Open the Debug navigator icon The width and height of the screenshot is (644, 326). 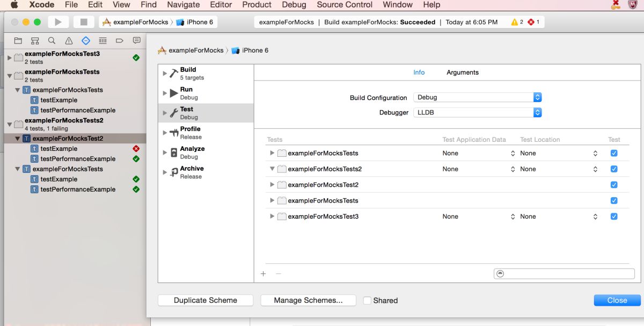pyautogui.click(x=103, y=40)
